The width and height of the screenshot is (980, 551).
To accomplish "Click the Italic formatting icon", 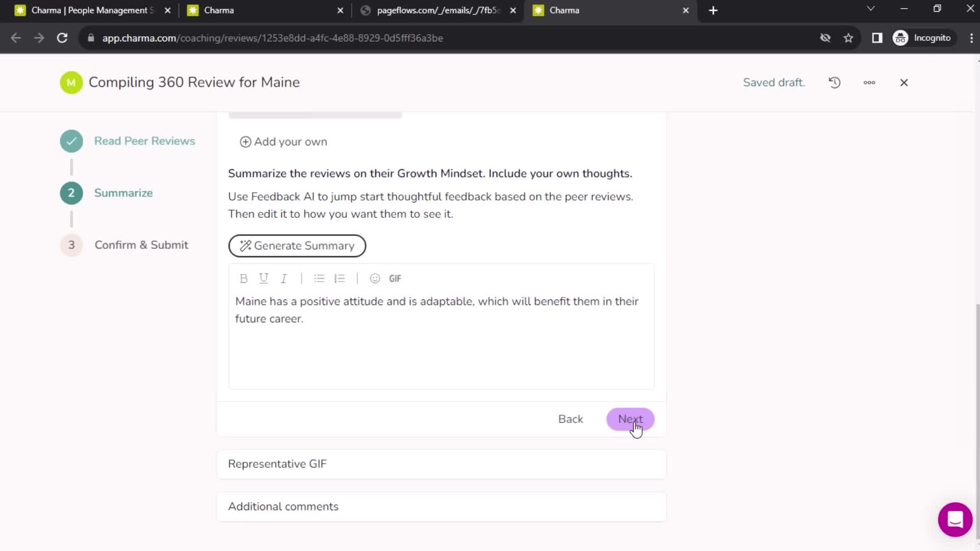I will (x=283, y=278).
